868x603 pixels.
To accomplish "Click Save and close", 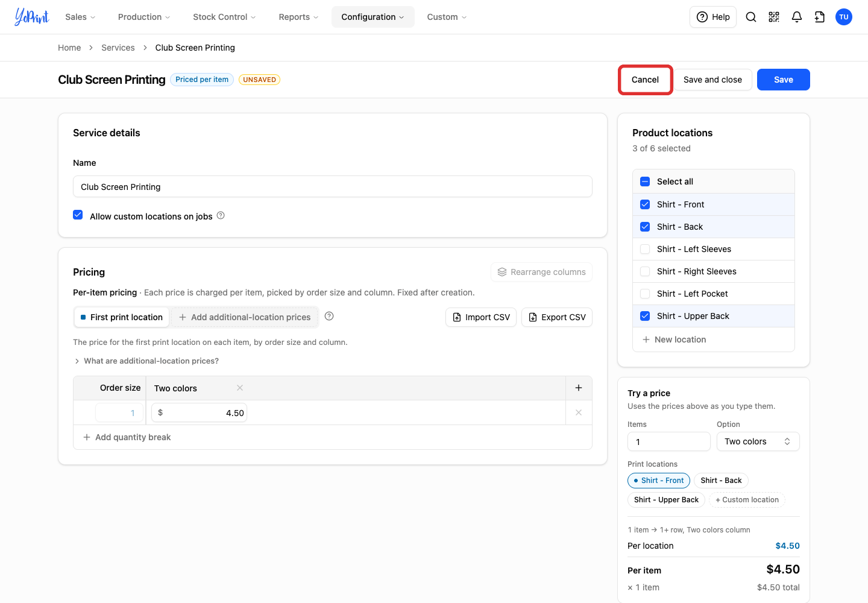I will [712, 80].
